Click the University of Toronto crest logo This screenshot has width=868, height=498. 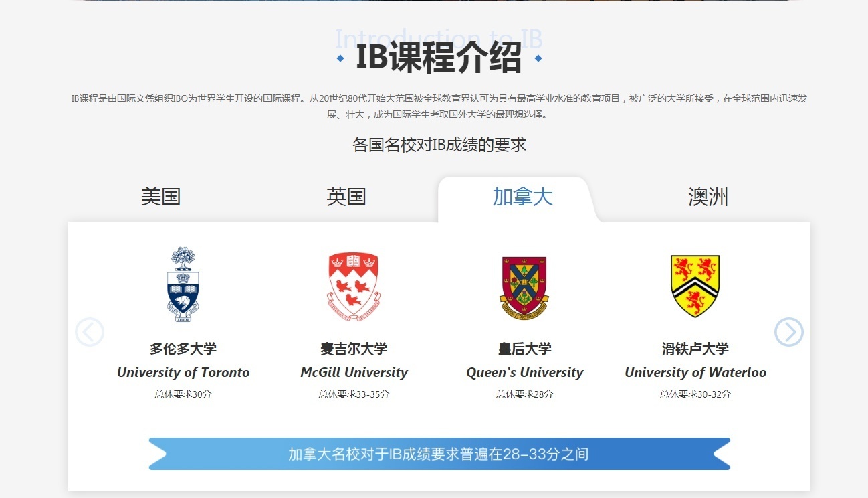tap(183, 284)
